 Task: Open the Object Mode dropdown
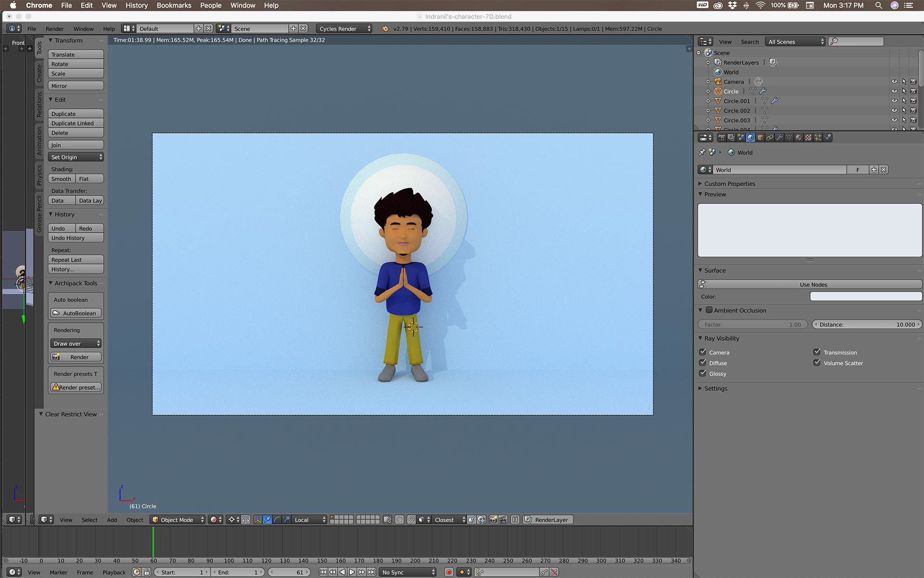[x=178, y=520]
